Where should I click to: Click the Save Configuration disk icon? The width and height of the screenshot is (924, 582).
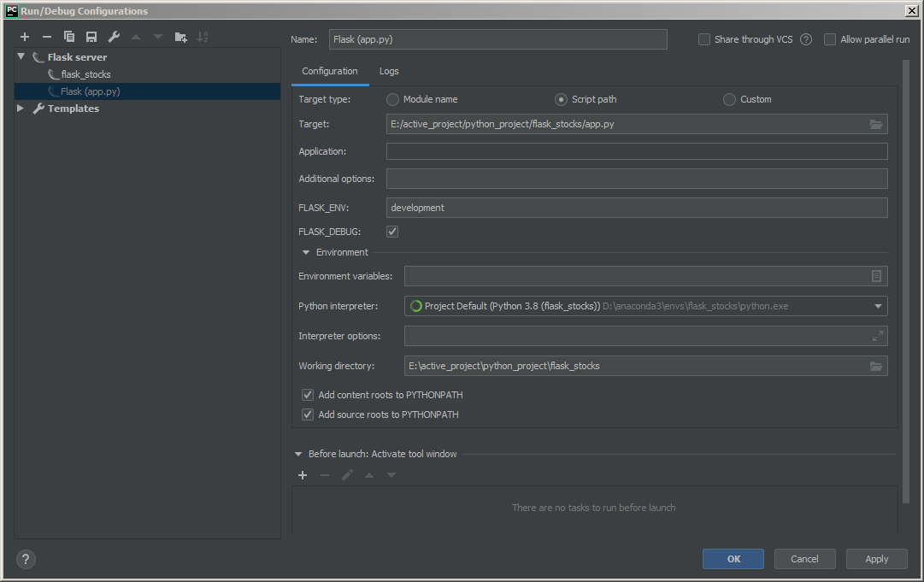pyautogui.click(x=91, y=37)
